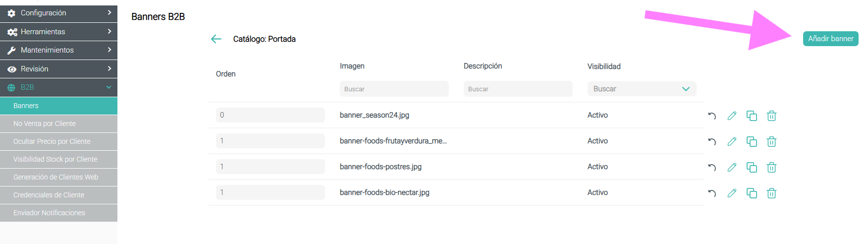Collapse the B2B sidebar section
This screenshot has width=868, height=244.
point(58,87)
